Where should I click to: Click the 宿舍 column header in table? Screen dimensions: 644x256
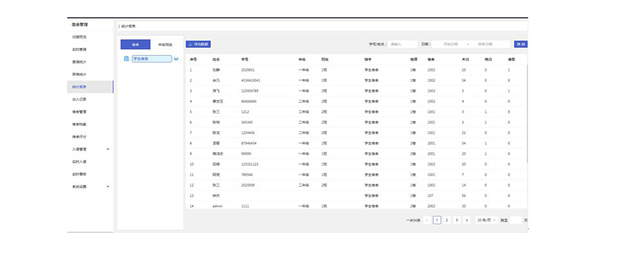click(x=431, y=60)
